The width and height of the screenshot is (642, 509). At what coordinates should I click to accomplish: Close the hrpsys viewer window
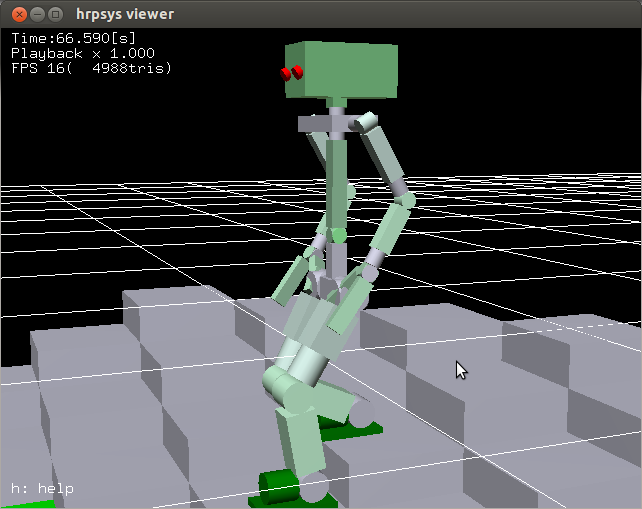tap(15, 14)
